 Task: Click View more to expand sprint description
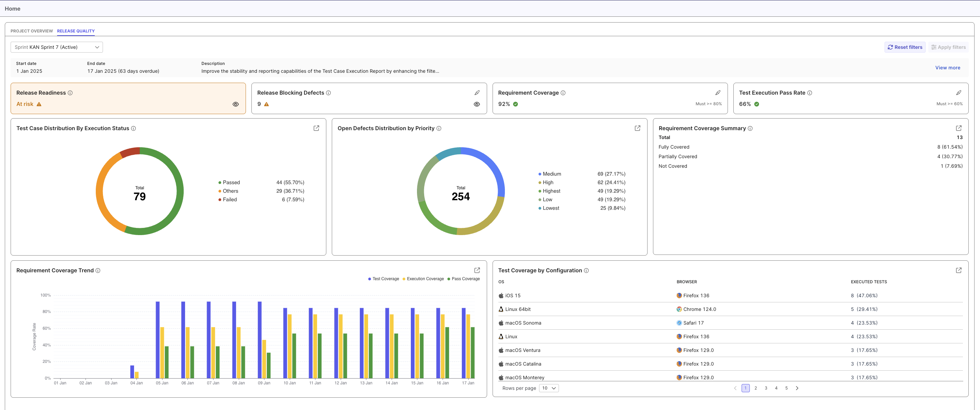[947, 67]
